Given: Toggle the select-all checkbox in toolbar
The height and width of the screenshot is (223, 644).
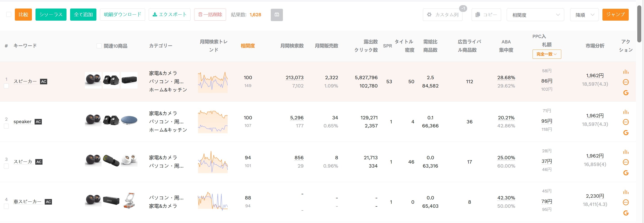Looking at the screenshot, I should point(9,15).
